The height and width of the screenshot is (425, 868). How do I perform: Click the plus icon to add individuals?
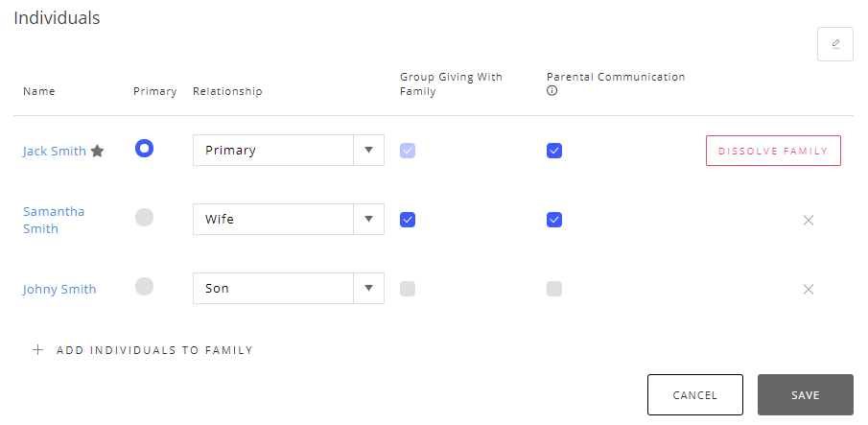[x=38, y=350]
